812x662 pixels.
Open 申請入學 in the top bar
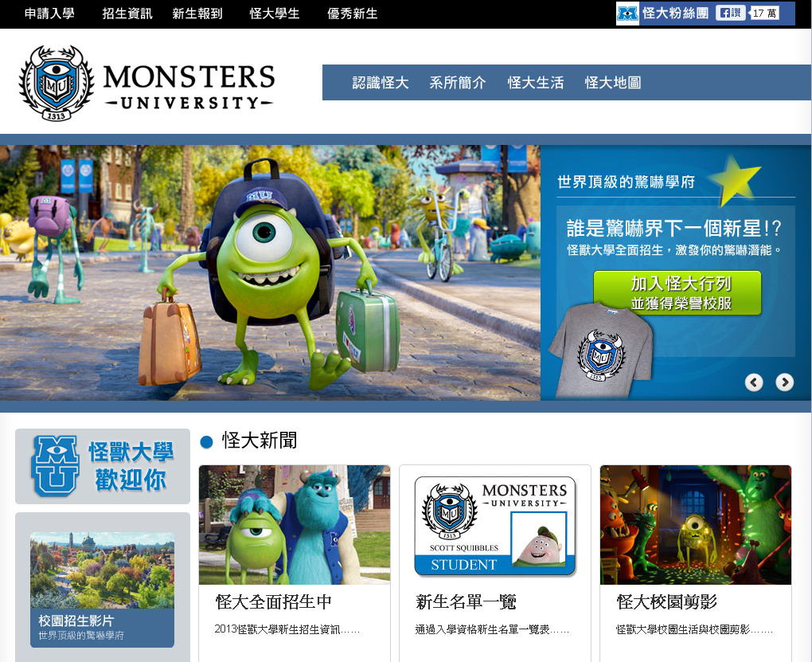tap(49, 14)
